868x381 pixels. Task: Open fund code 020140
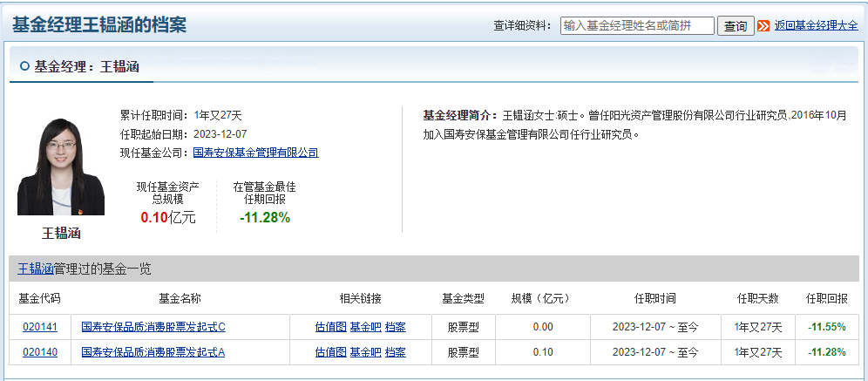click(x=40, y=352)
